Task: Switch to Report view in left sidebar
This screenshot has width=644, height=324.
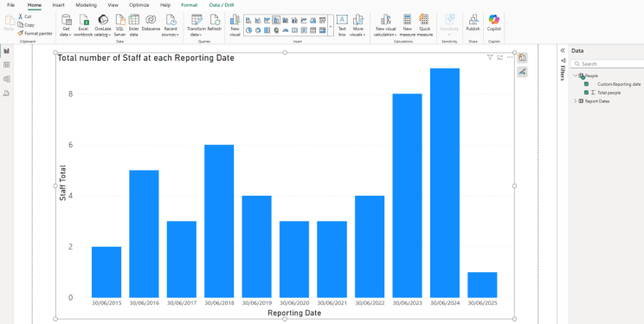Action: (6, 51)
